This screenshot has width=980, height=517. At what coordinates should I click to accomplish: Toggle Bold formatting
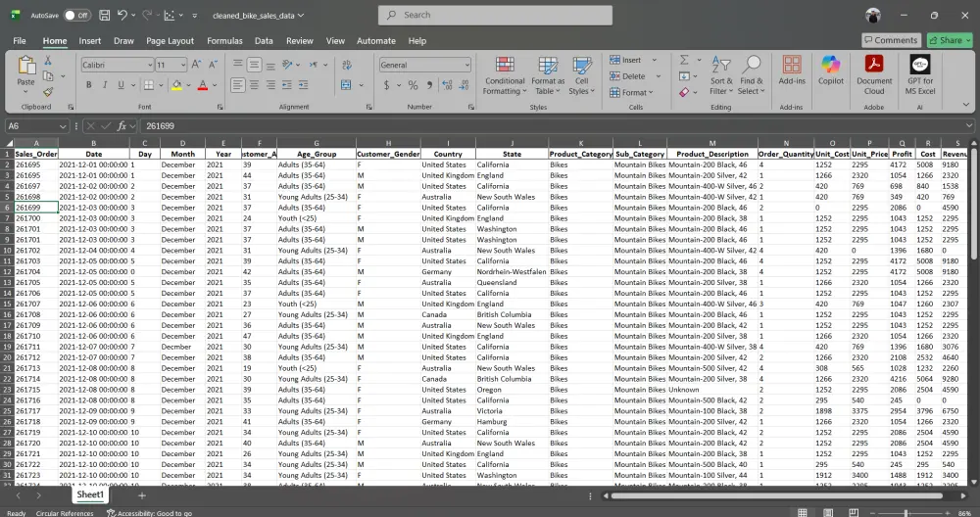89,85
